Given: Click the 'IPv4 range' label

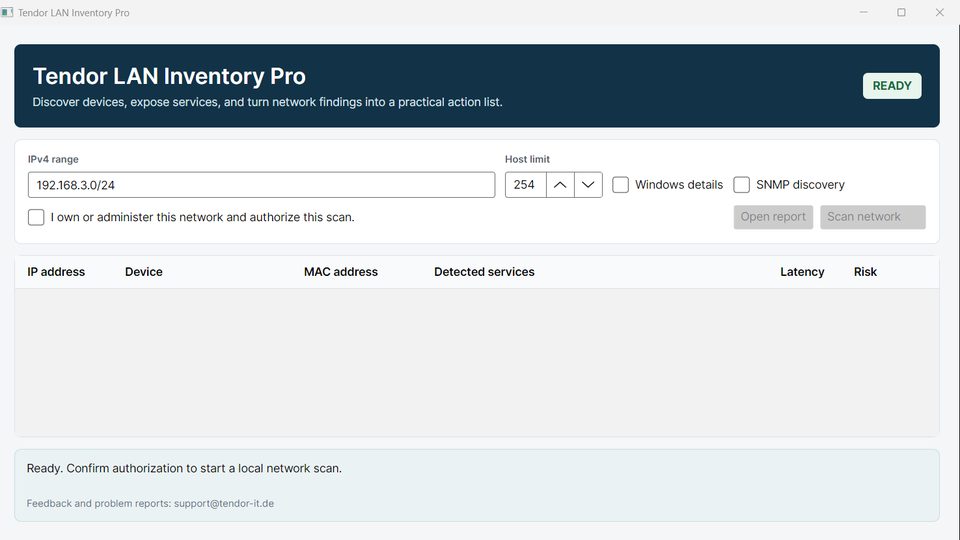Looking at the screenshot, I should coord(53,159).
